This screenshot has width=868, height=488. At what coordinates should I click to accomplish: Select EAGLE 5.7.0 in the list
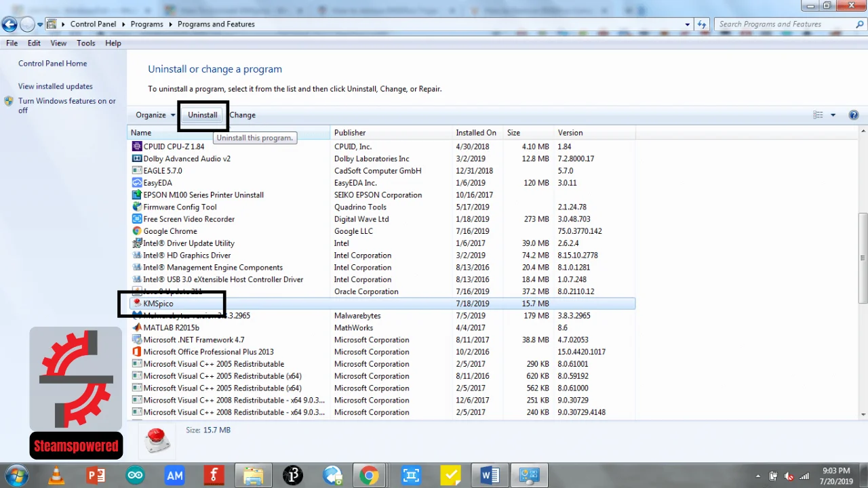click(163, 171)
